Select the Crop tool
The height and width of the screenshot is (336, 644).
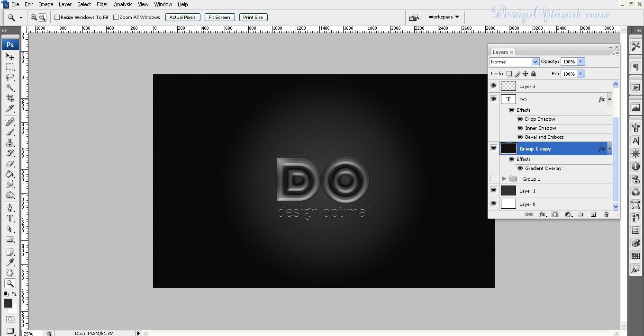pos(10,98)
